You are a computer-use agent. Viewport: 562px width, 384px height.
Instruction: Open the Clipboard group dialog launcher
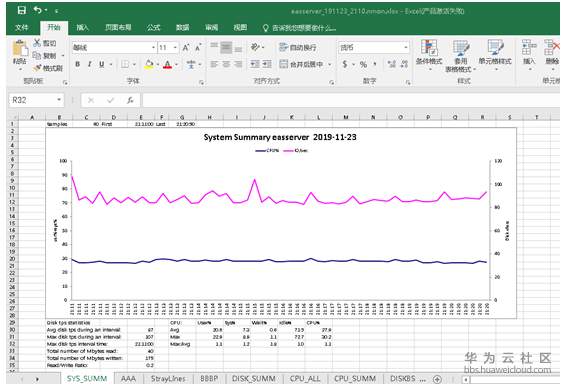65,82
